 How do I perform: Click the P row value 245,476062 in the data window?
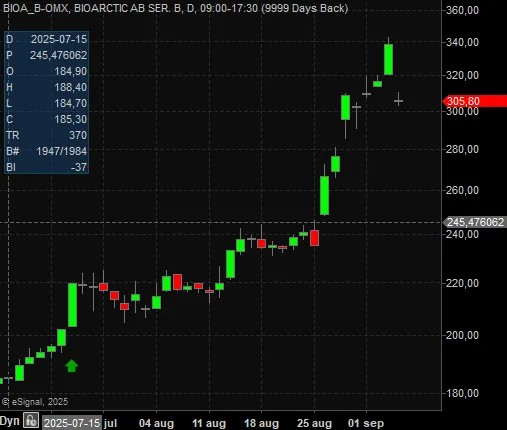tap(59, 55)
